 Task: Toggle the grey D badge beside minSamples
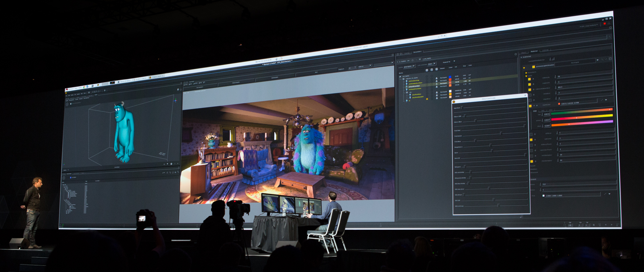pos(531,156)
